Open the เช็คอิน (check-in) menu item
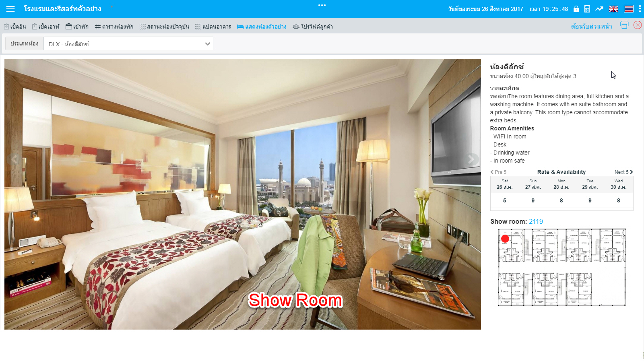Image resolution: width=644 pixels, height=363 pixels. pyautogui.click(x=15, y=27)
